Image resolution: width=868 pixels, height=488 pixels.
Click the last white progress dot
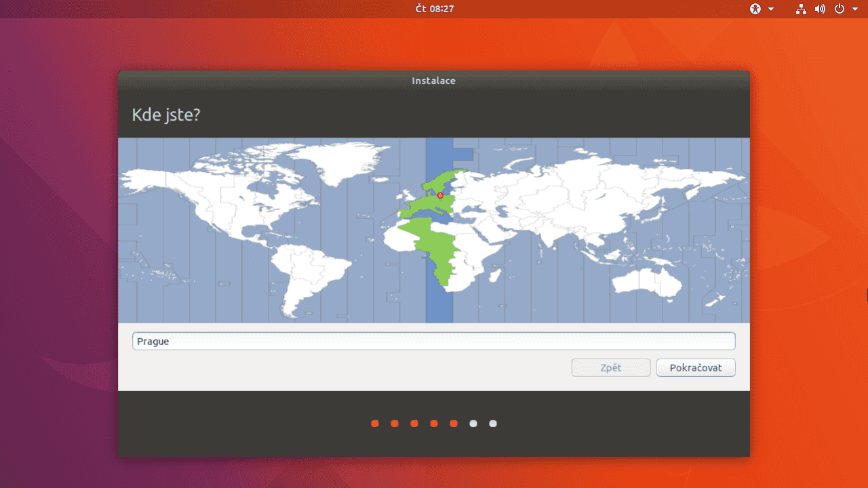point(493,423)
